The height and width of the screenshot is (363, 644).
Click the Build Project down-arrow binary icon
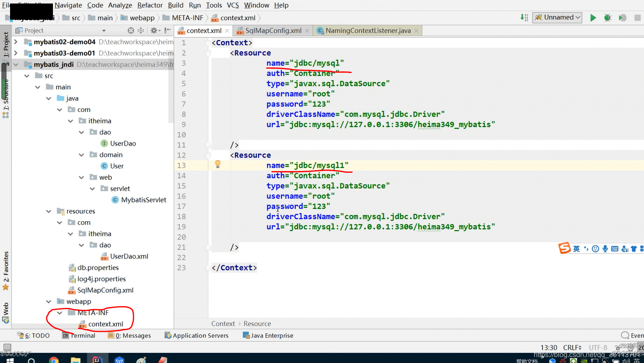(x=524, y=17)
